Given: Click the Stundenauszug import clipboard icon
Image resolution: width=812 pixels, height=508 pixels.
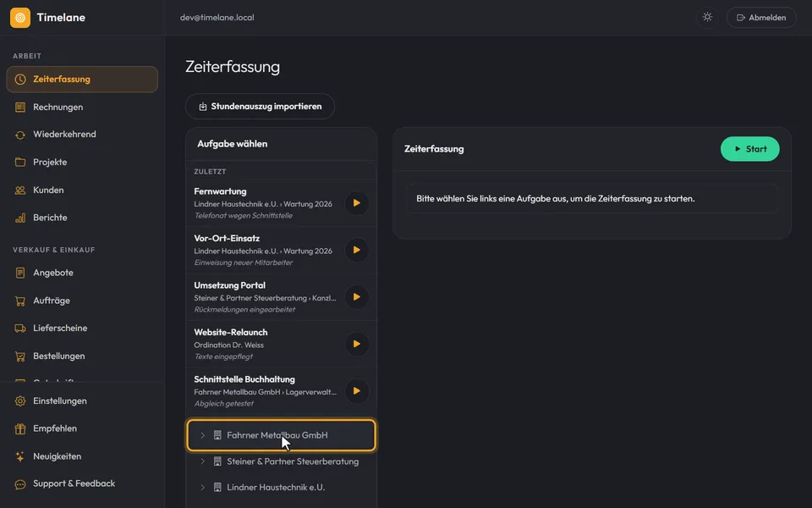Looking at the screenshot, I should click(x=203, y=107).
